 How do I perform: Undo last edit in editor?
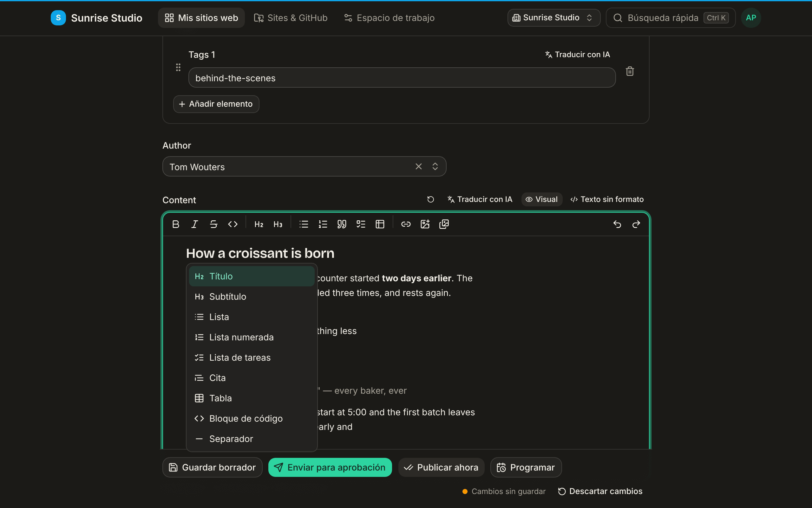point(617,224)
